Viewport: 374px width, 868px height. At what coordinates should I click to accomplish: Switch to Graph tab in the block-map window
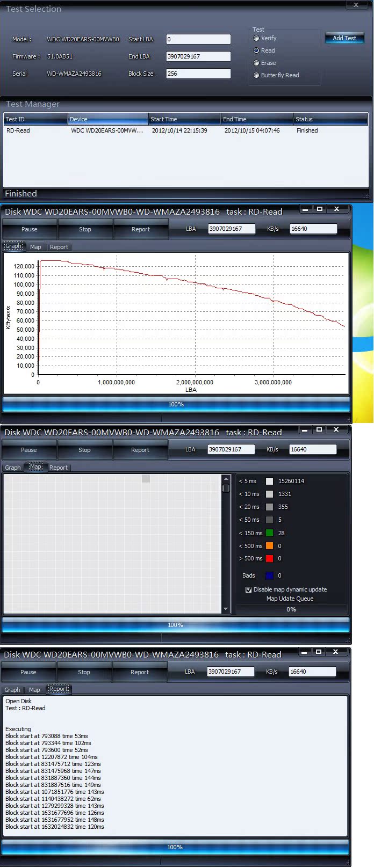(13, 468)
